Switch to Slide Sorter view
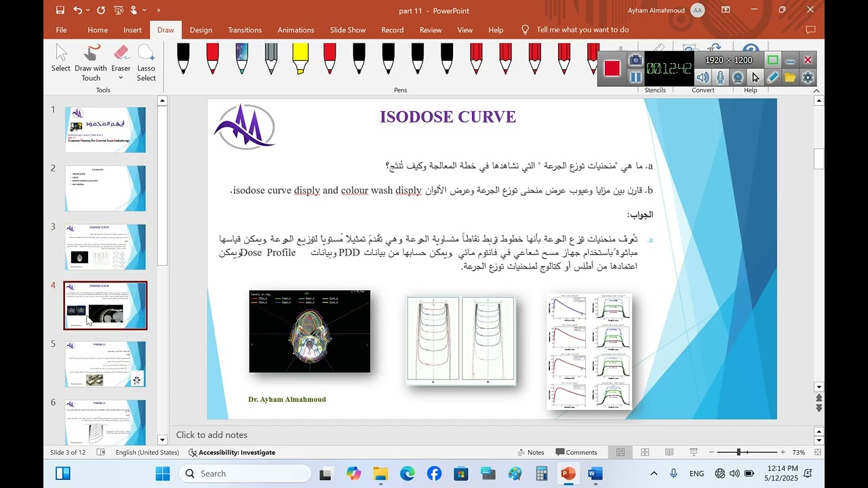The image size is (868, 488). click(645, 452)
